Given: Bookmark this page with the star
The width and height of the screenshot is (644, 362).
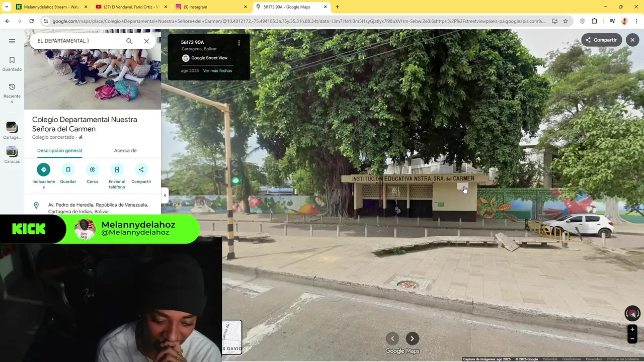Looking at the screenshot, I should (x=566, y=21).
